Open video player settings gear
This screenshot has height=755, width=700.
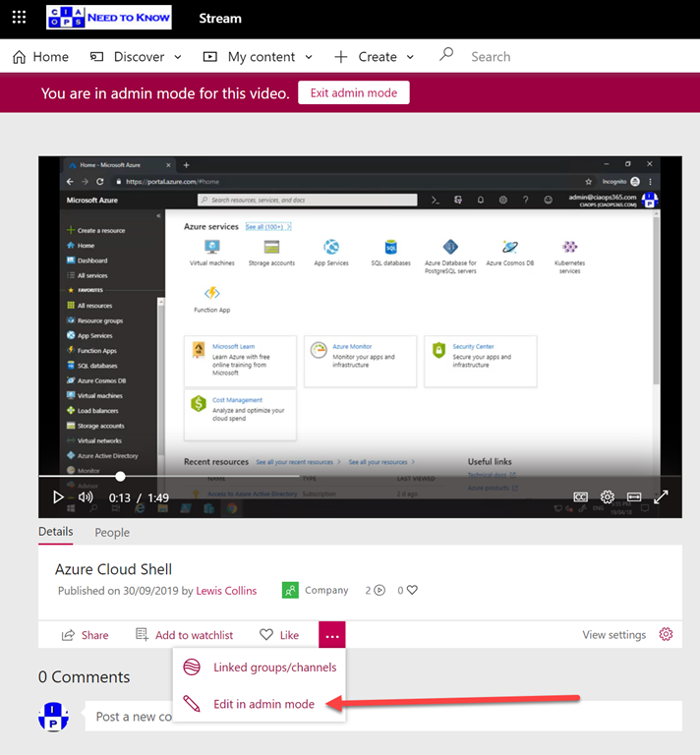pyautogui.click(x=608, y=497)
